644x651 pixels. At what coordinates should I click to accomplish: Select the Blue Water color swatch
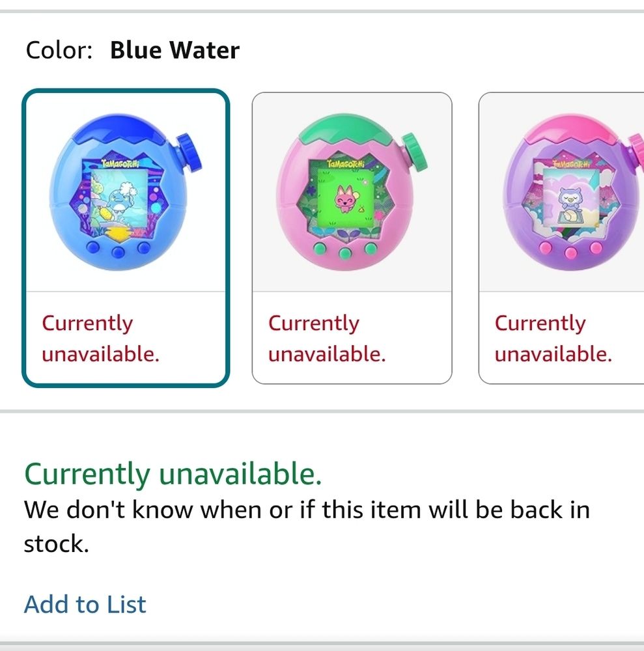(x=126, y=238)
